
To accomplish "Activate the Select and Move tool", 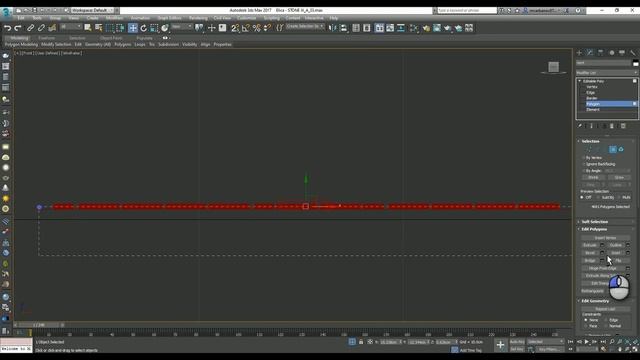I will tap(133, 28).
